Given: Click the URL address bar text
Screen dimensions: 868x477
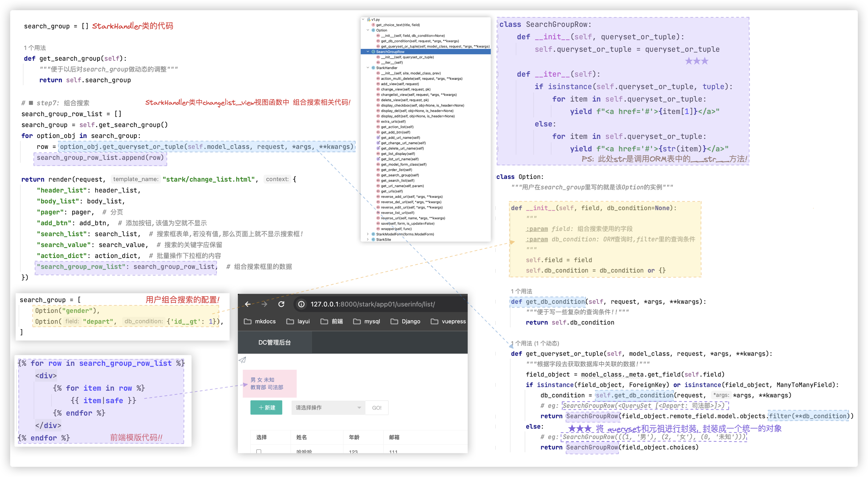Looking at the screenshot, I should [x=372, y=304].
